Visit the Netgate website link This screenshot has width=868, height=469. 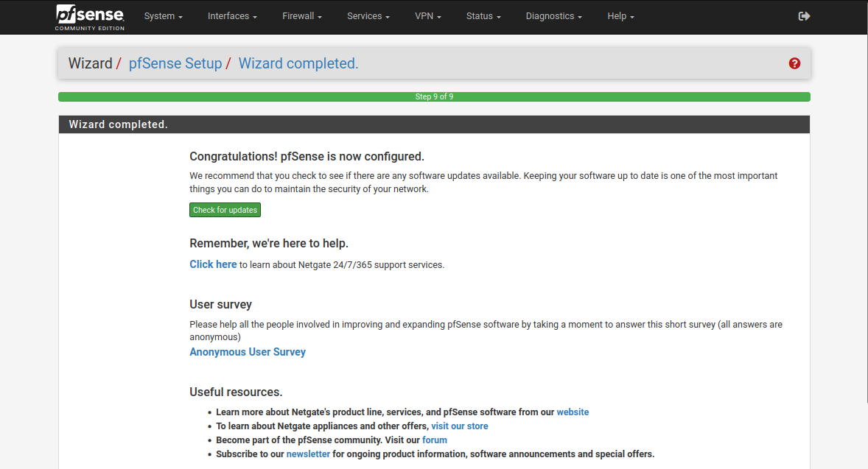pyautogui.click(x=573, y=412)
